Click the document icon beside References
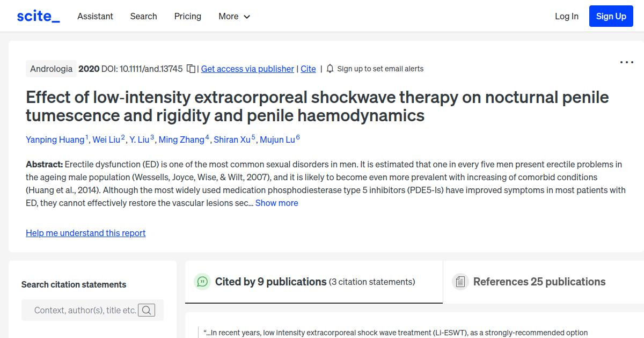Viewport: 644px width, 338px height. click(x=460, y=281)
